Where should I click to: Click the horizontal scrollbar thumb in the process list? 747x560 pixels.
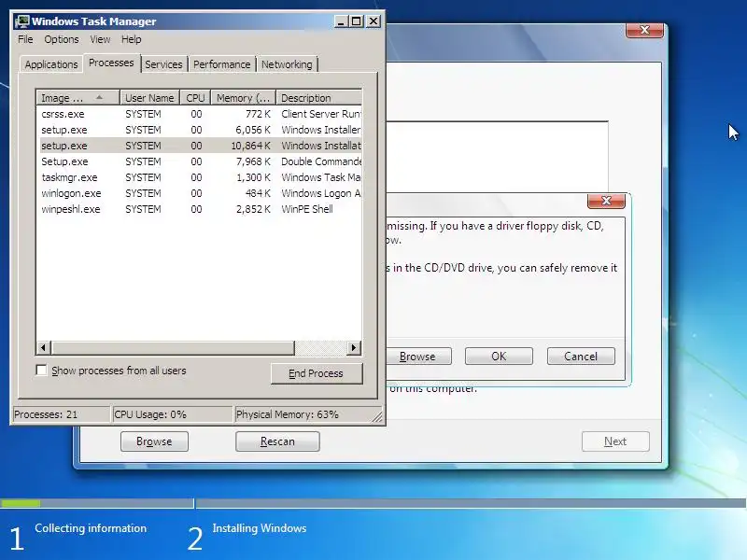(x=173, y=347)
